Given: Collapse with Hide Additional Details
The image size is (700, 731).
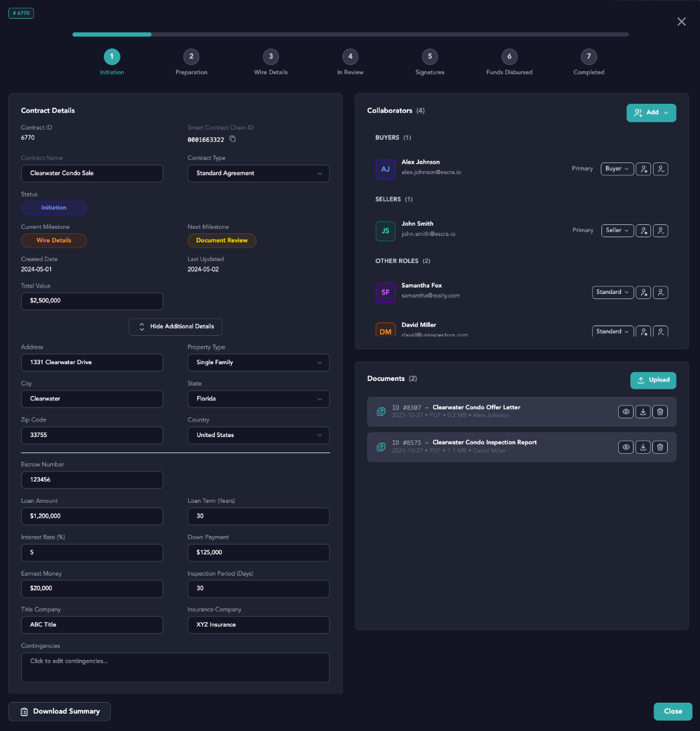Looking at the screenshot, I should (x=175, y=327).
